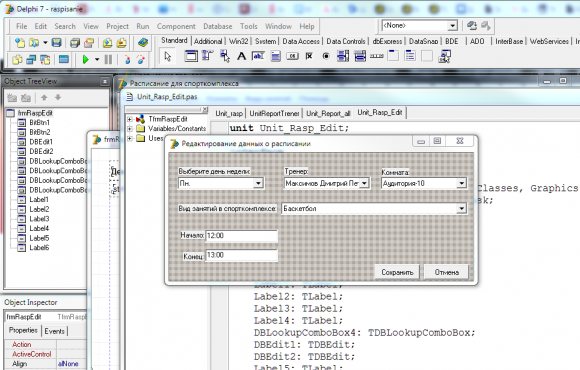Select DBEdit1 in the Object TreeView
580x370 pixels.
pos(41,142)
